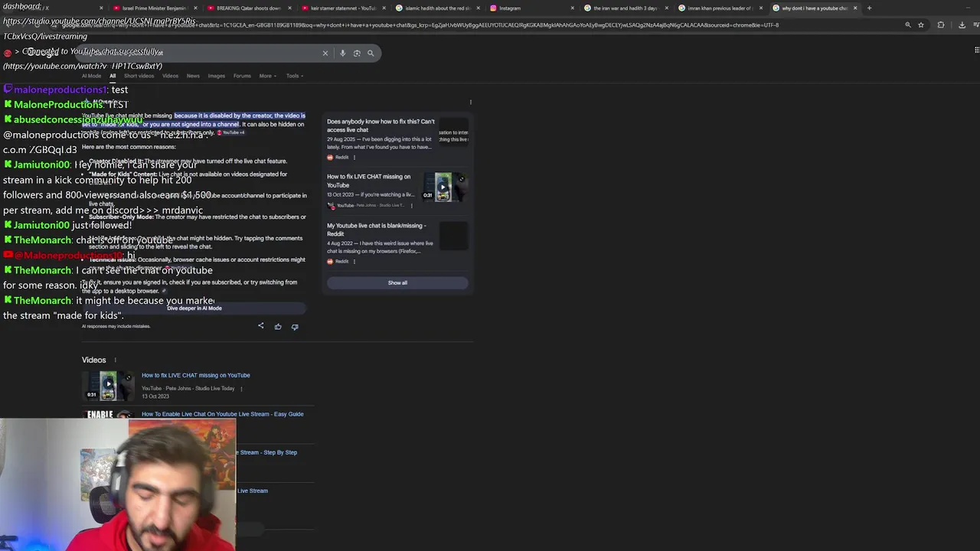Viewport: 980px width, 551px height.
Task: Play the 0:31 video thumbnail in the sources panel
Action: tap(443, 187)
